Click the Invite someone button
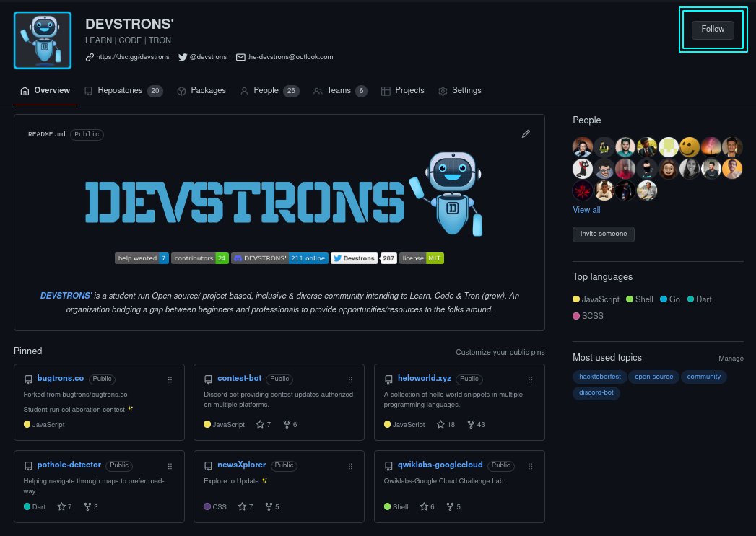 pyautogui.click(x=603, y=234)
